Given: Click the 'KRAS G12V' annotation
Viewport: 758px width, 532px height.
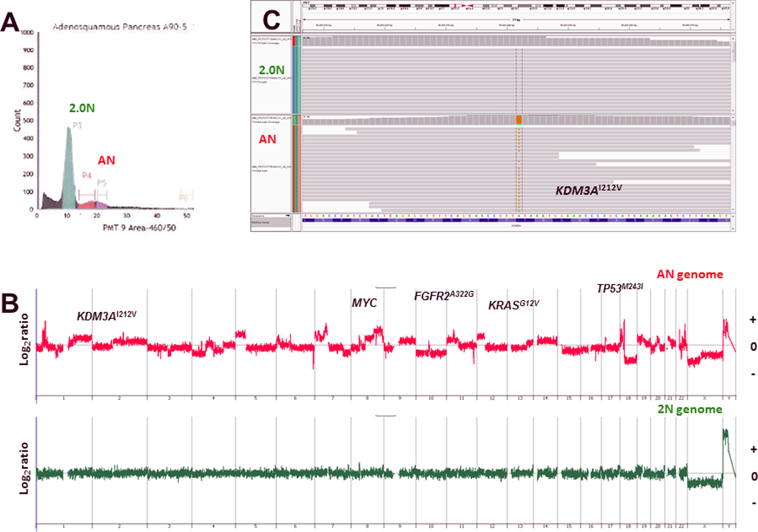Looking at the screenshot, I should pos(514,305).
